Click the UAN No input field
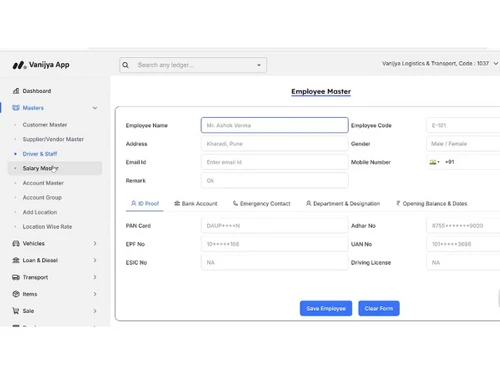 tap(463, 244)
